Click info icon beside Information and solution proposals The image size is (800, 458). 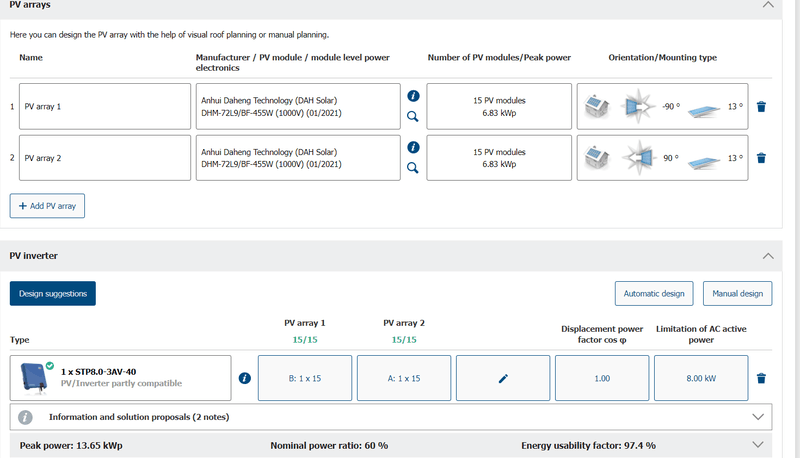coord(26,417)
